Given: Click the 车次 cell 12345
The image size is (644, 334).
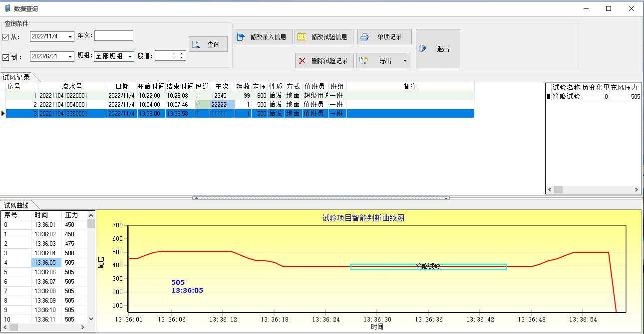Looking at the screenshot, I should [x=222, y=95].
